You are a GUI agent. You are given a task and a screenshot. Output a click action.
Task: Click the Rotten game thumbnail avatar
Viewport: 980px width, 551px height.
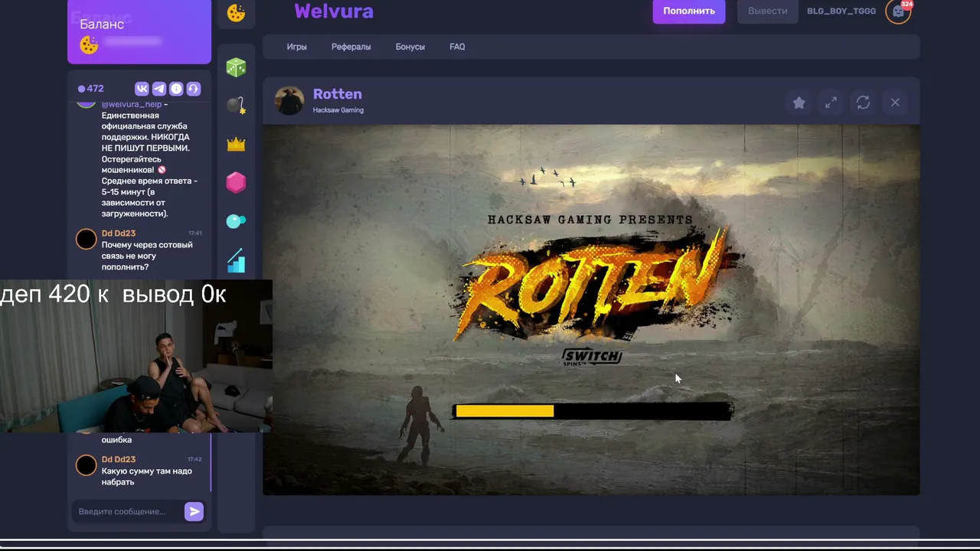(289, 100)
